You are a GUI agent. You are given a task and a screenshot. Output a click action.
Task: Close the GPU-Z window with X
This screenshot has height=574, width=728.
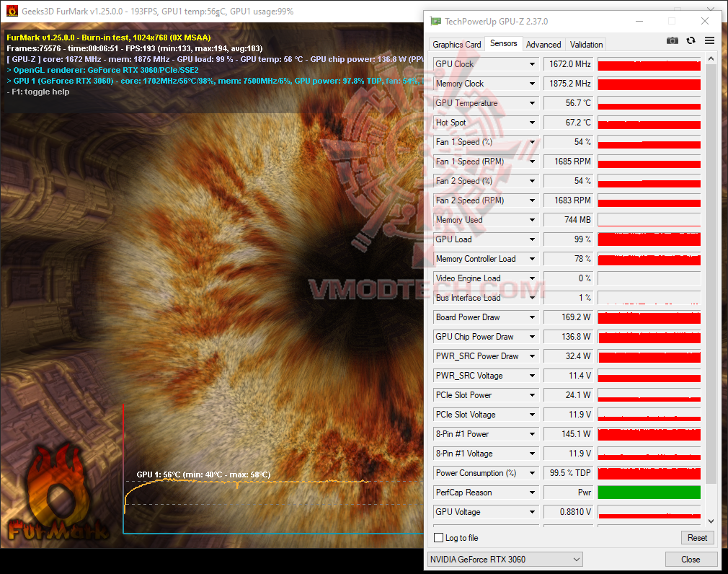point(705,22)
